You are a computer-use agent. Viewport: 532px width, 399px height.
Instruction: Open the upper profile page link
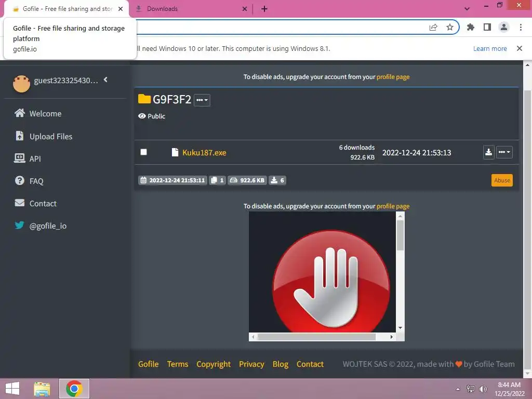(393, 77)
